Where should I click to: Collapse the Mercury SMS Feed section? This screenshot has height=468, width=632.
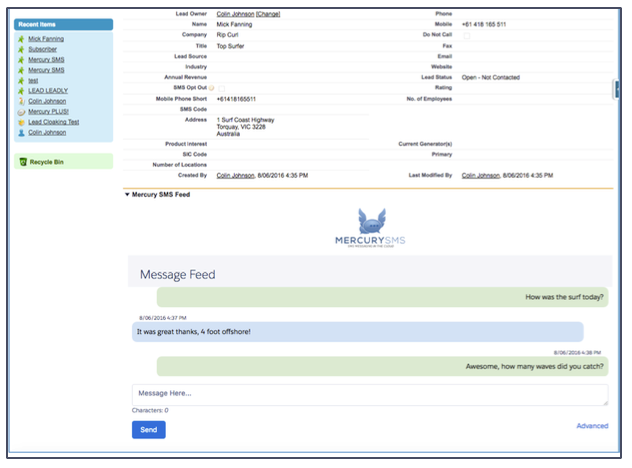pyautogui.click(x=127, y=195)
